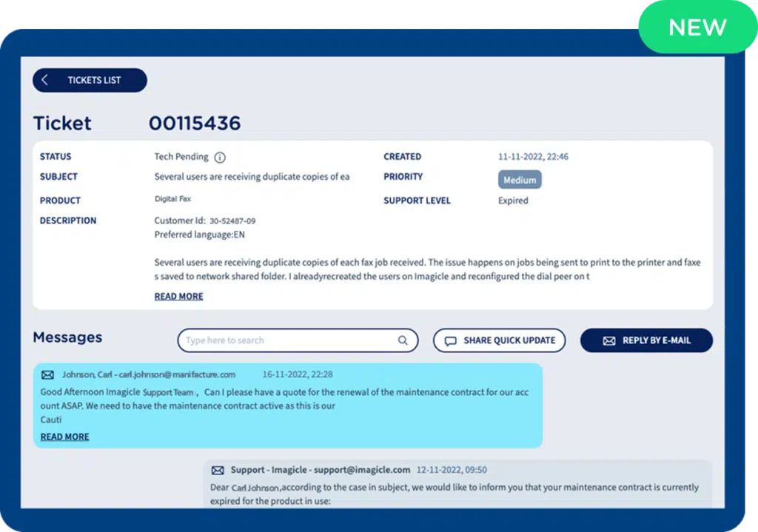The height and width of the screenshot is (532, 758).
Task: Click into the 'Type here to search' field
Action: coord(289,340)
